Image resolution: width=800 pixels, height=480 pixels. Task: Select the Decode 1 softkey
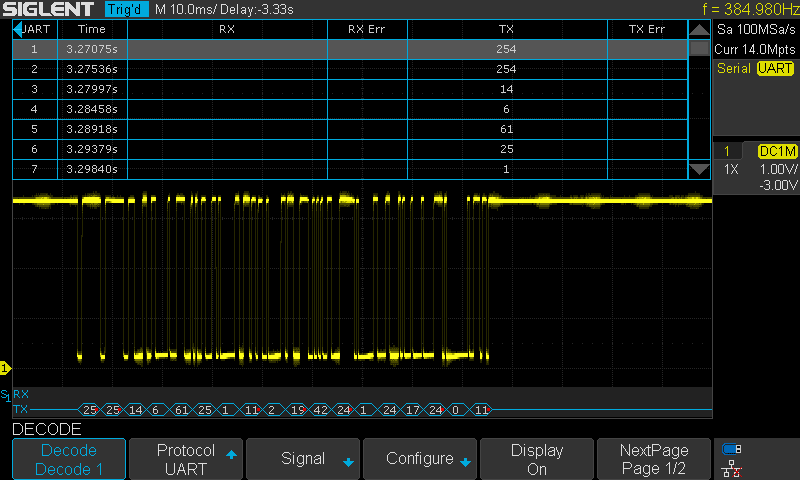click(x=69, y=459)
